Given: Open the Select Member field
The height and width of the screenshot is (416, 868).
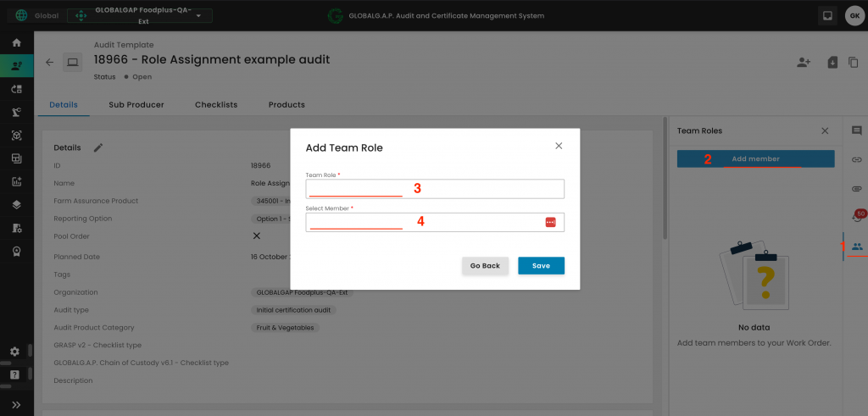Looking at the screenshot, I should pyautogui.click(x=424, y=222).
